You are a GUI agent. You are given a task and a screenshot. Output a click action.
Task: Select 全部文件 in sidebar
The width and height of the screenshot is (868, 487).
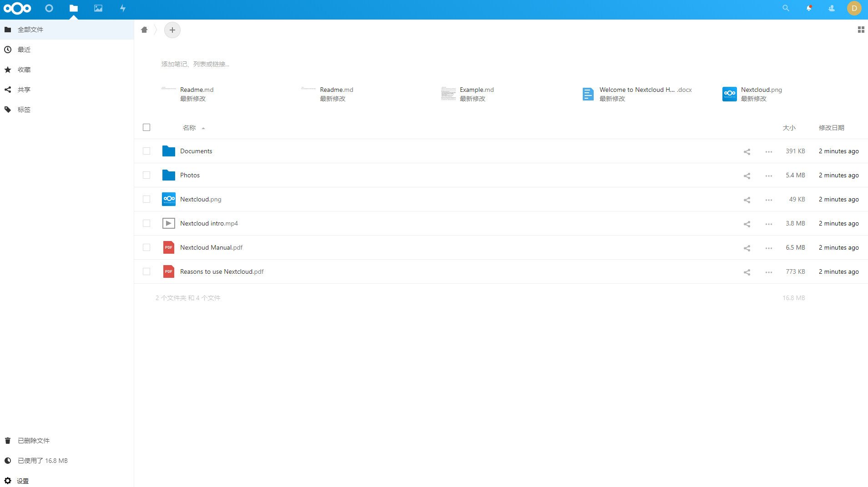click(x=67, y=30)
